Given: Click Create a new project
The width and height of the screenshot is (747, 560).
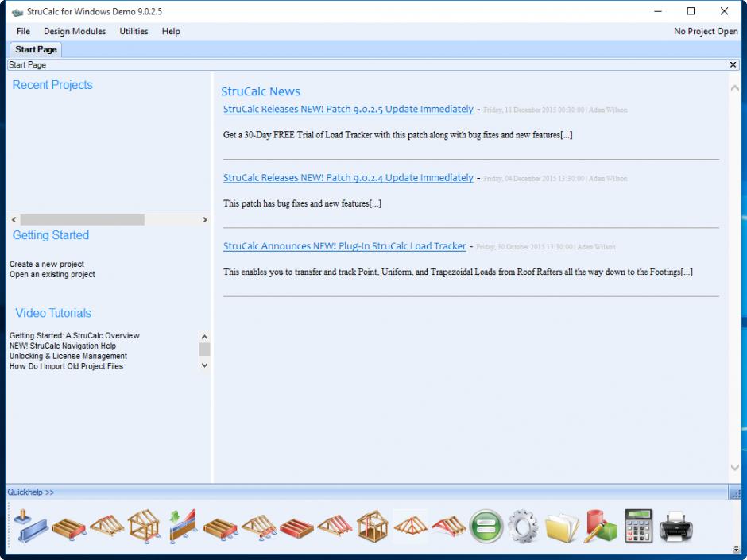Looking at the screenshot, I should point(47,265).
